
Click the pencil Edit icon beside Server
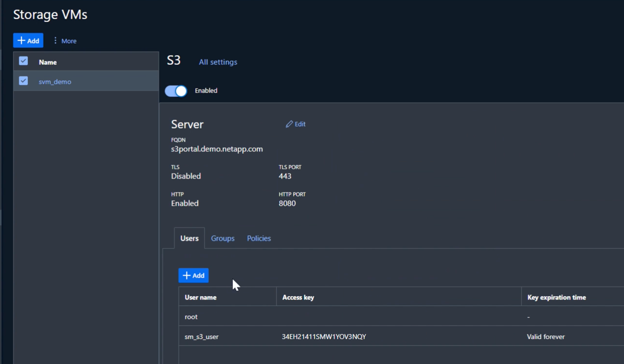pos(289,124)
